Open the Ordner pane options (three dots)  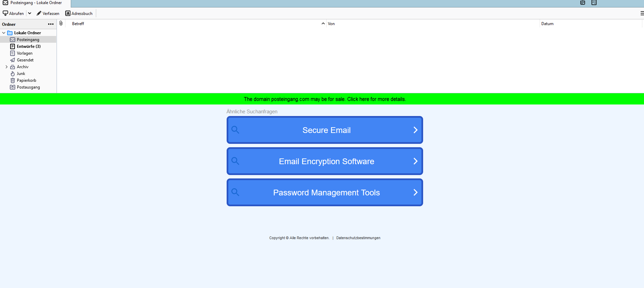point(51,24)
